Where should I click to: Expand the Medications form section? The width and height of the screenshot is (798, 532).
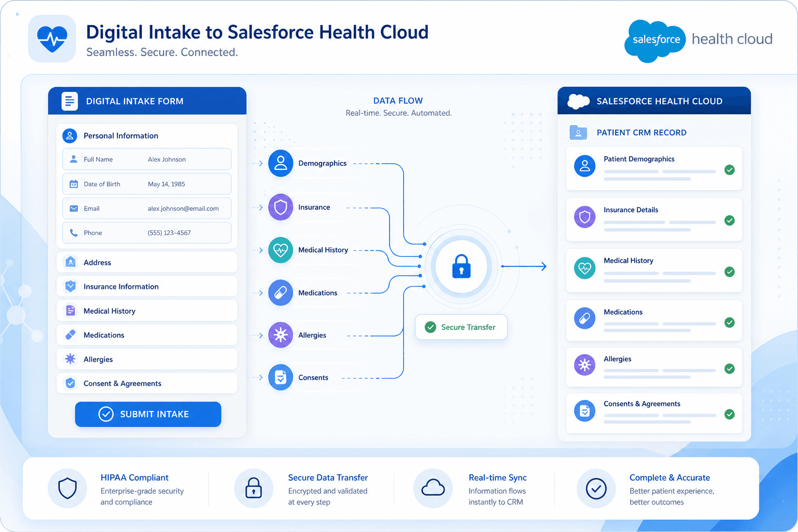pyautogui.click(x=147, y=335)
